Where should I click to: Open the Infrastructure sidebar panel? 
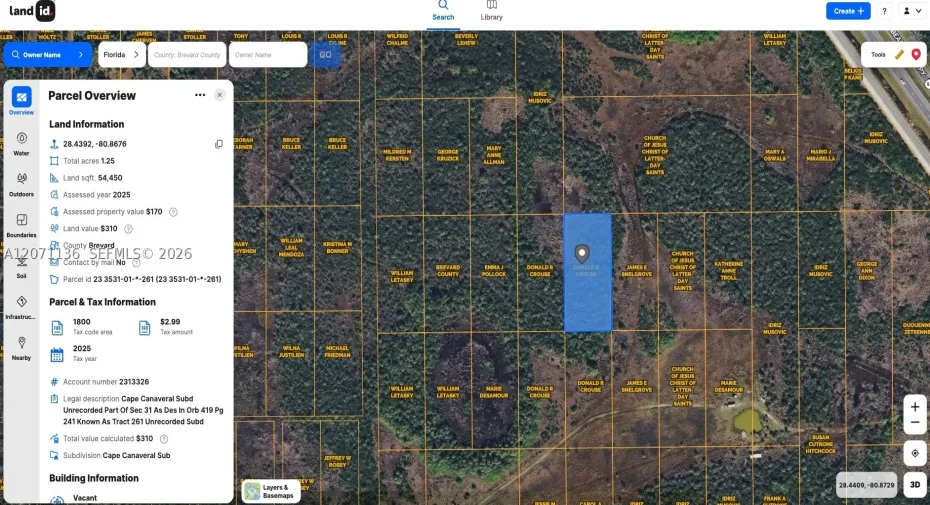[21, 308]
